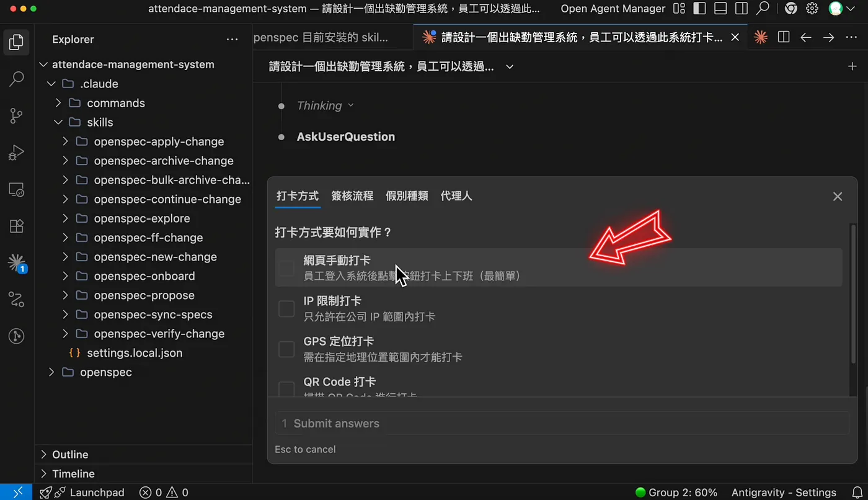Viewport: 868px width, 500px height.
Task: Toggle bottom panel layout icon in title bar
Action: coord(720,9)
